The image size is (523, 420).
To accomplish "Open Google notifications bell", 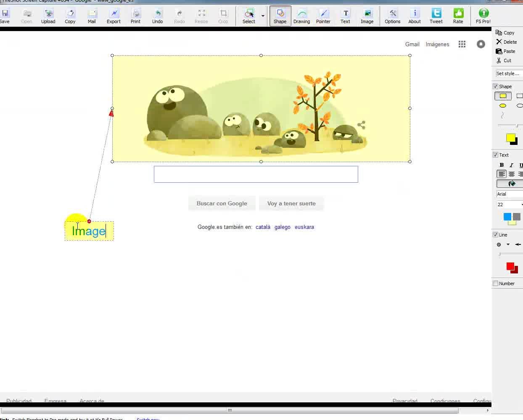I will 481,44.
